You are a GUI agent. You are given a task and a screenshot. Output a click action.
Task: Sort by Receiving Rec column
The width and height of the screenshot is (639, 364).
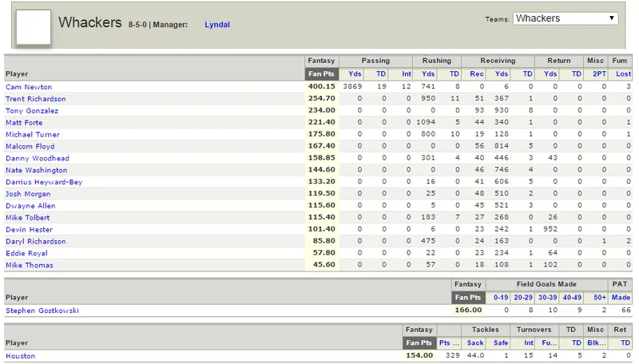pyautogui.click(x=477, y=73)
